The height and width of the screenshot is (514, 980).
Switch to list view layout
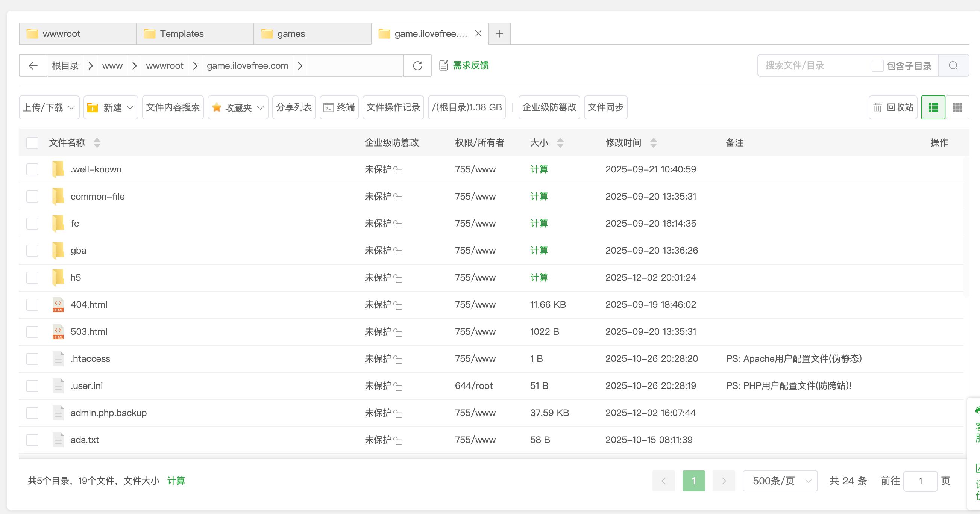(933, 107)
